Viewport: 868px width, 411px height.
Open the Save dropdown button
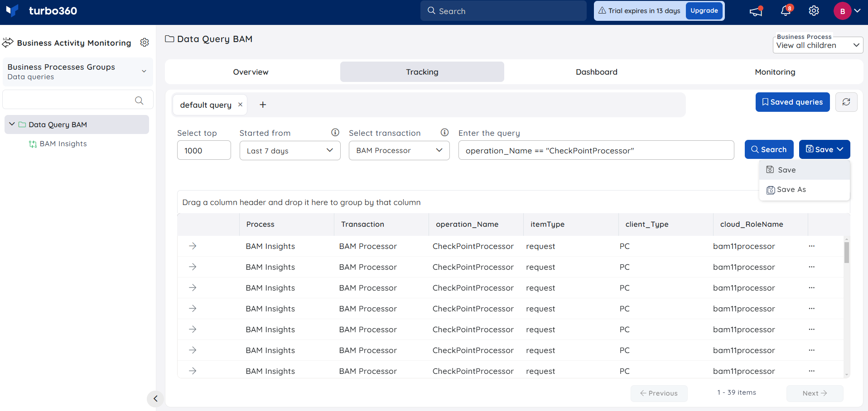825,149
